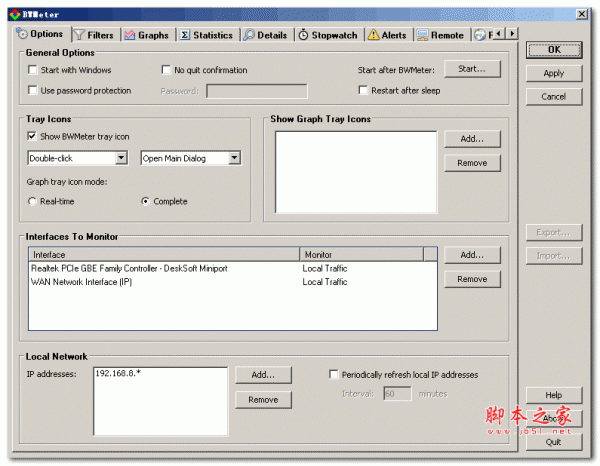Screen dimensions: 600x466
Task: Click the Stopwatch tab clock icon
Action: click(303, 35)
